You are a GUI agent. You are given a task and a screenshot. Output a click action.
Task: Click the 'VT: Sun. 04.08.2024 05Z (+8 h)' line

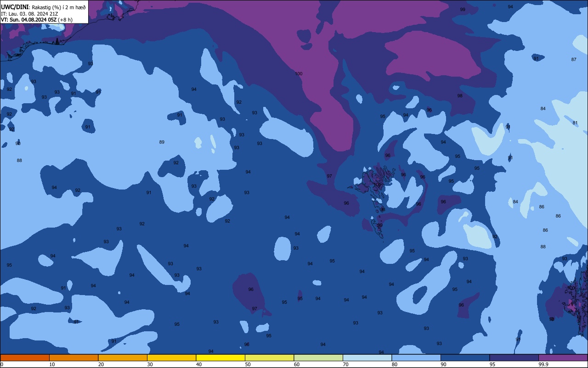point(36,20)
